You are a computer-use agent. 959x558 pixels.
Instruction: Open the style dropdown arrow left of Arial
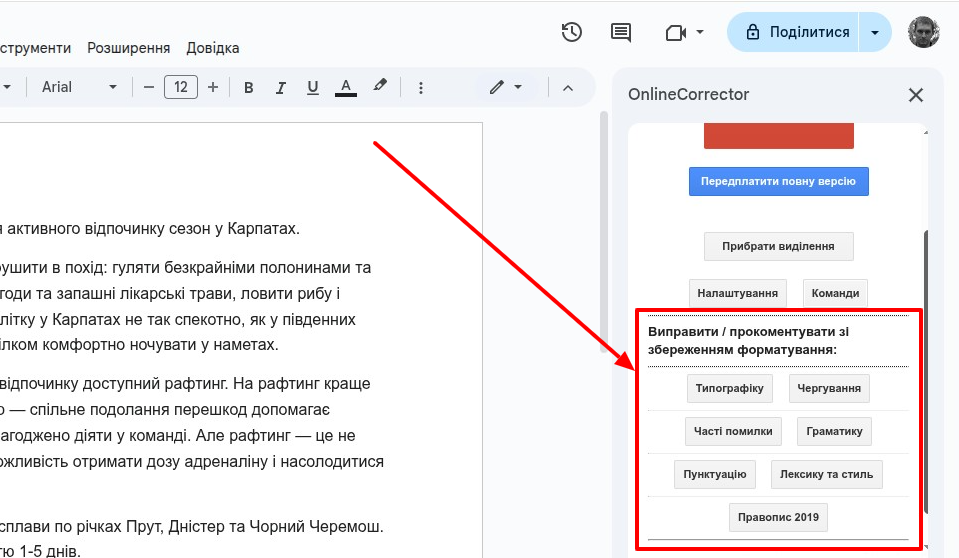pos(7,87)
